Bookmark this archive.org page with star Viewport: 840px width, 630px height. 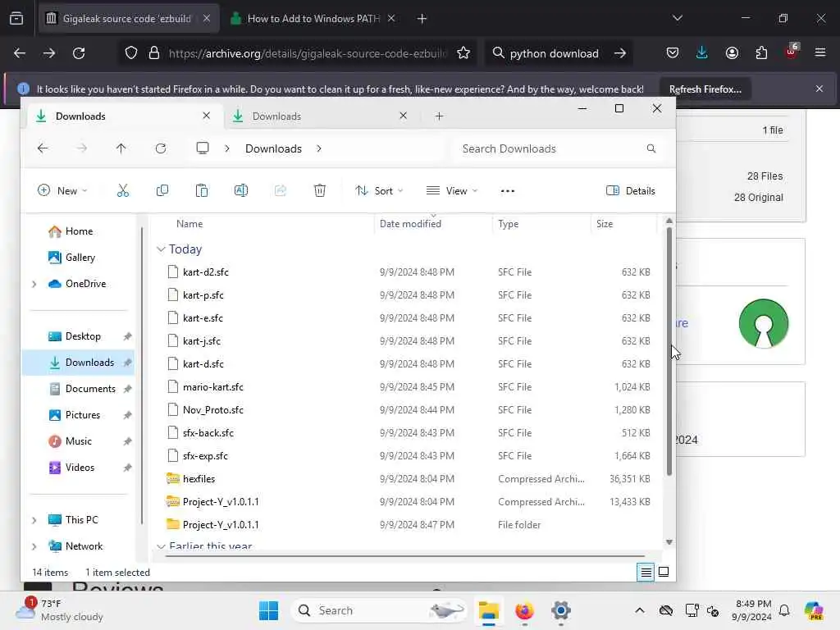463,53
